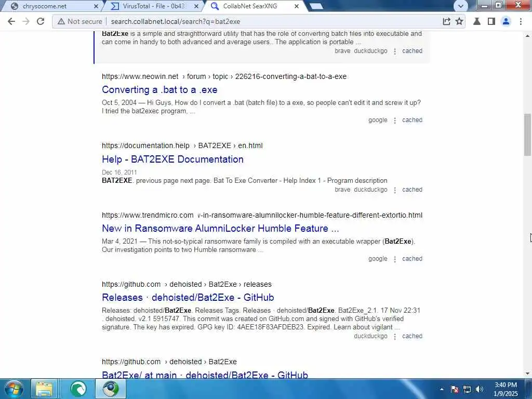Viewport: 532px width, 399px height.
Task: Open cached copy of GitHub releases result
Action: pyautogui.click(x=412, y=336)
